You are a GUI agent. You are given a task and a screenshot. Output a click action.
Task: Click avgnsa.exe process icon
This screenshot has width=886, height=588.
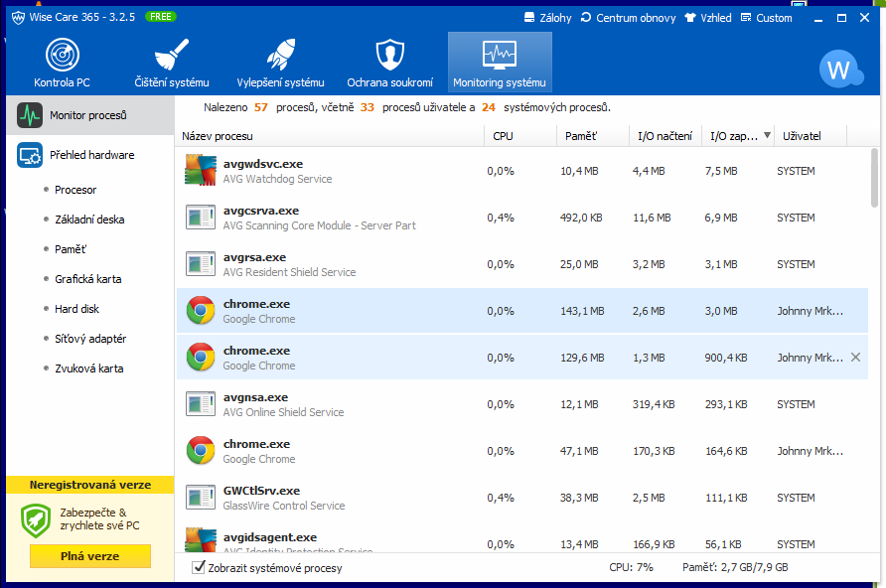tap(201, 404)
